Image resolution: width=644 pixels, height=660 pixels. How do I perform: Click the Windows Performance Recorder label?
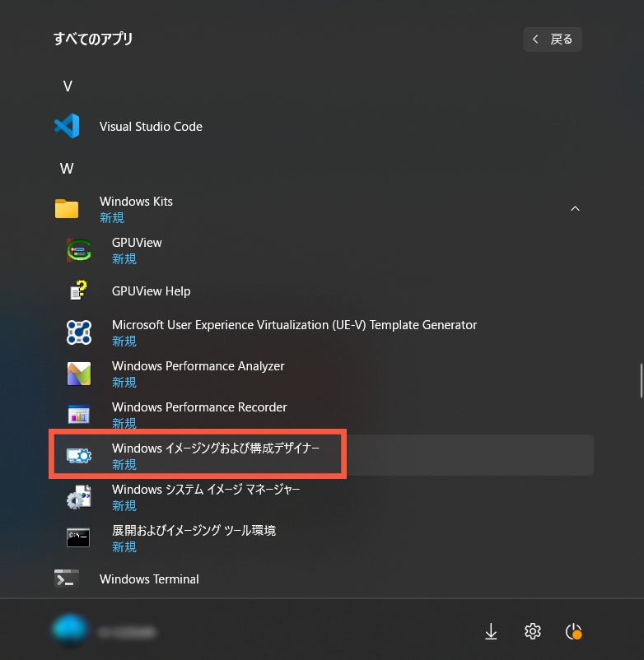click(199, 407)
